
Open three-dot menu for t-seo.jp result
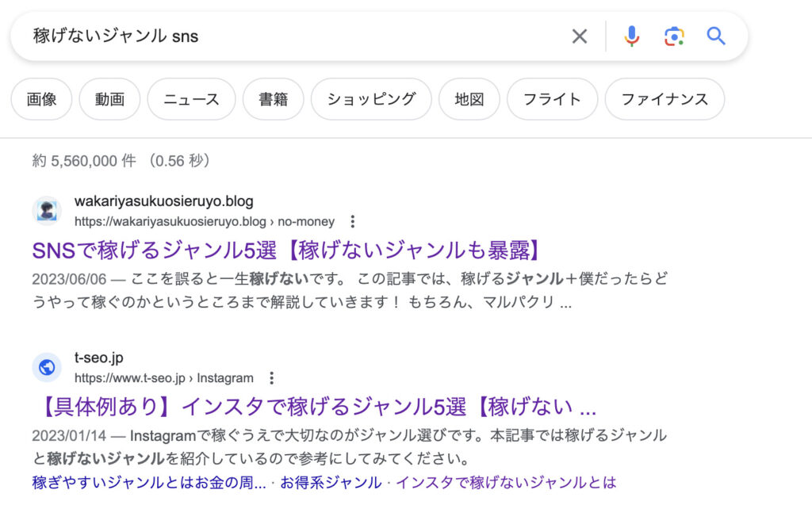[x=272, y=378]
